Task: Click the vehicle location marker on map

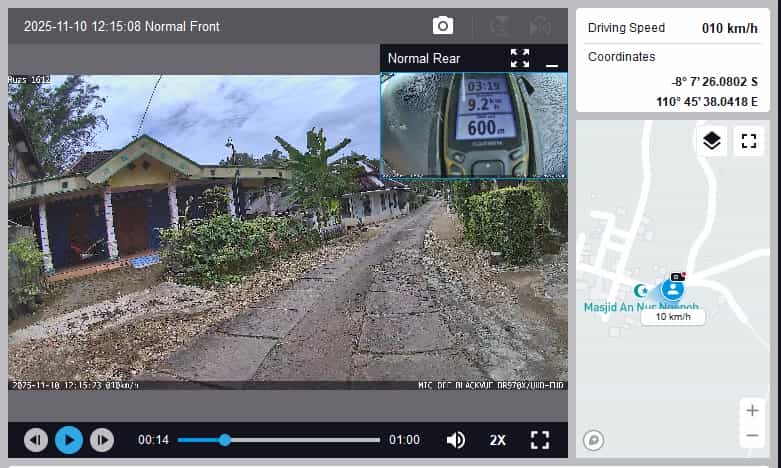Action: [x=673, y=289]
